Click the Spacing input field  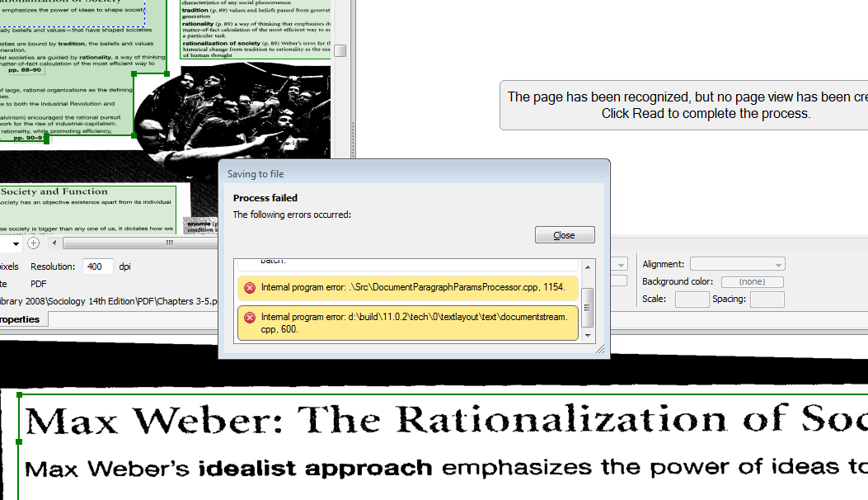coord(767,300)
